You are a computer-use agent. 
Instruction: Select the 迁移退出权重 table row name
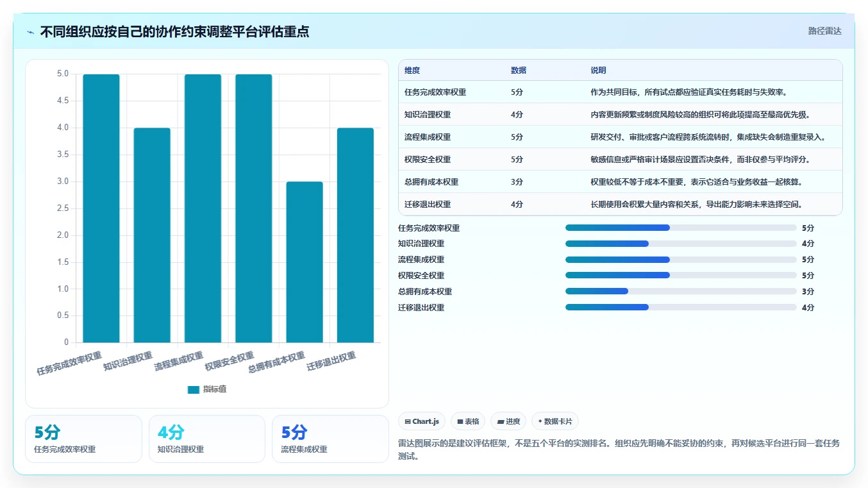[428, 205]
